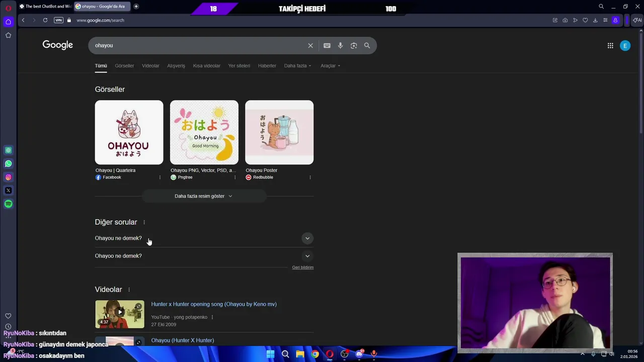
Task: Open the Opera AI button
Action: click(637, 20)
